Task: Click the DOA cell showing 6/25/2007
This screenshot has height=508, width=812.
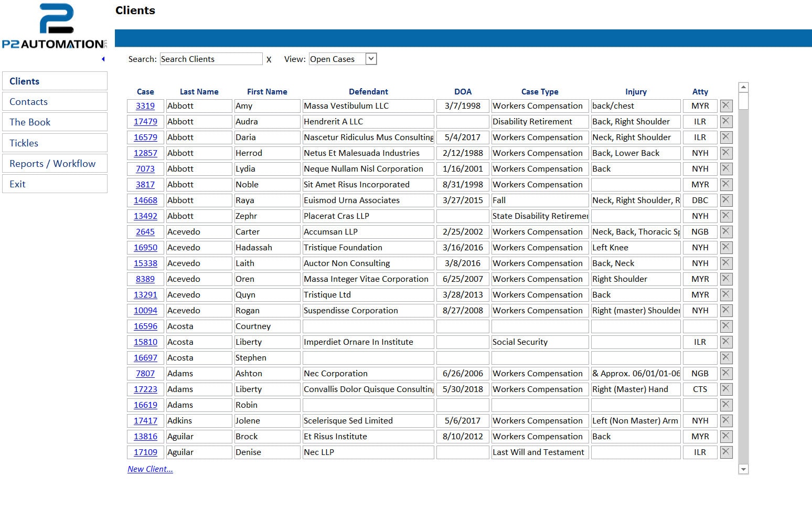Action: (x=463, y=279)
